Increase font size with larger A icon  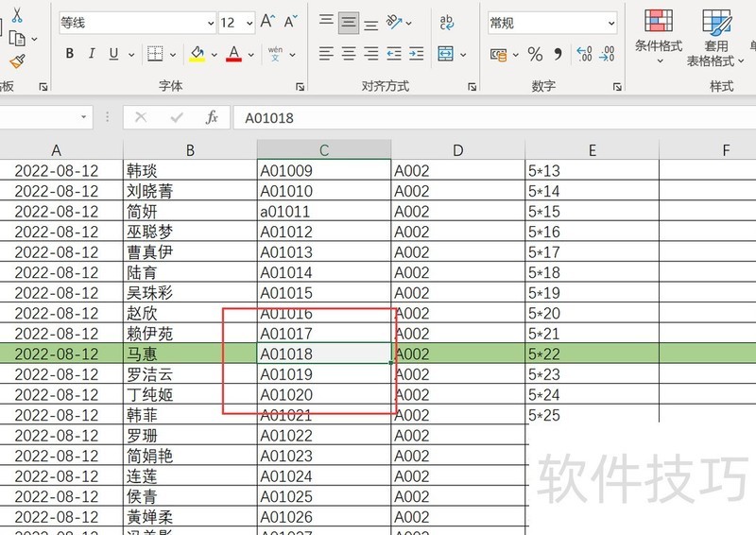tap(267, 22)
